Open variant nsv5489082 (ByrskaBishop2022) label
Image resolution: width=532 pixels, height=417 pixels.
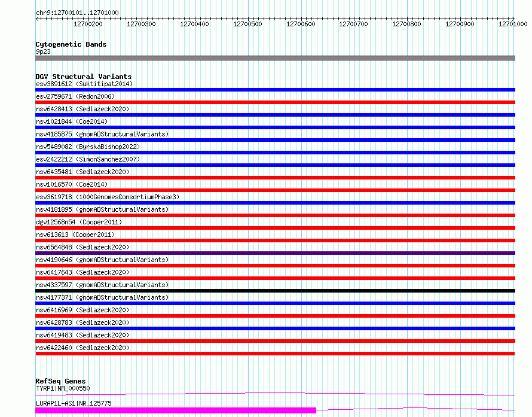click(88, 147)
